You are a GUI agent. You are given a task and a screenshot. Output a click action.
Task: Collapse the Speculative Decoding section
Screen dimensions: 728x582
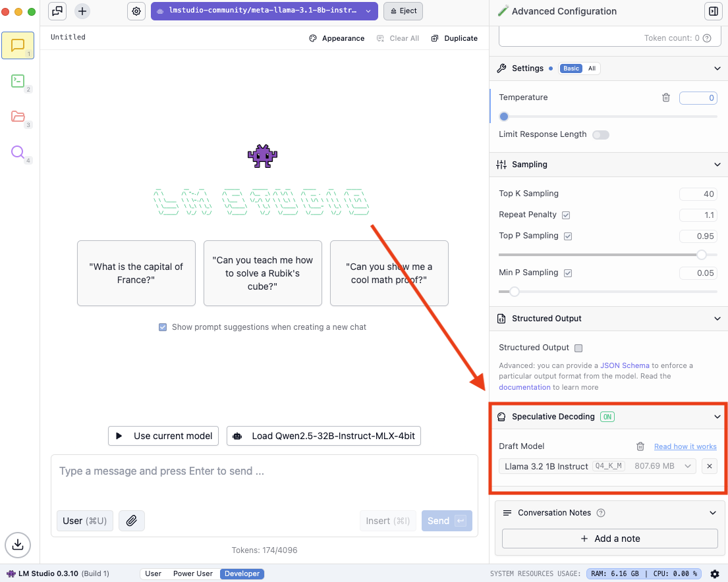click(x=717, y=417)
